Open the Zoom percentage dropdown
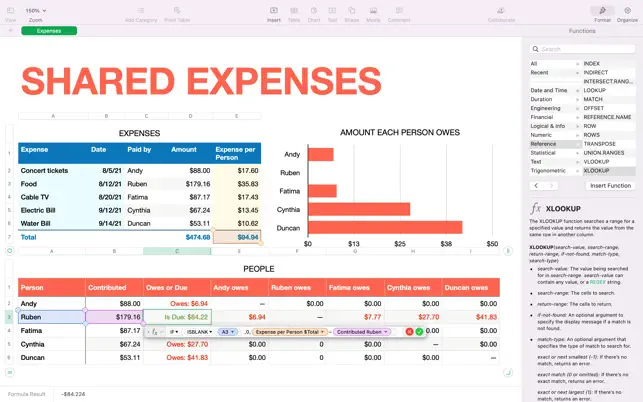The height and width of the screenshot is (402, 643). tap(36, 11)
